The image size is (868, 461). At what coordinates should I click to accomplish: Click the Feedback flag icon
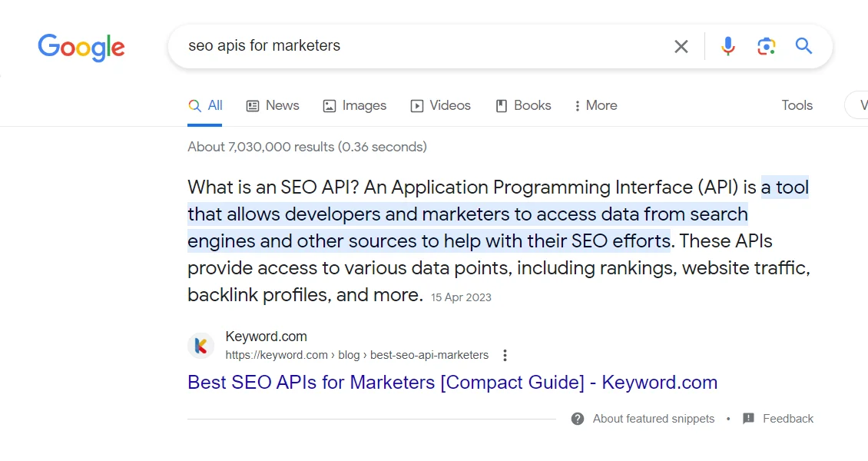pyautogui.click(x=748, y=419)
